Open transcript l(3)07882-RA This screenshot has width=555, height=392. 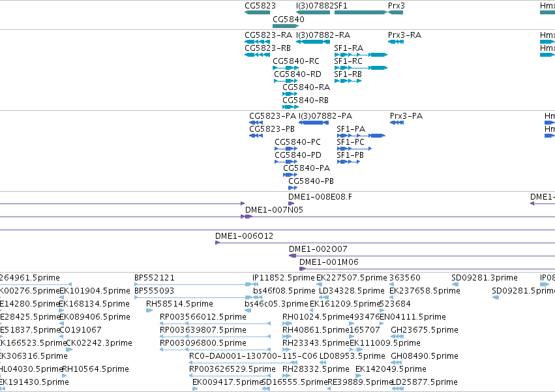click(x=313, y=42)
